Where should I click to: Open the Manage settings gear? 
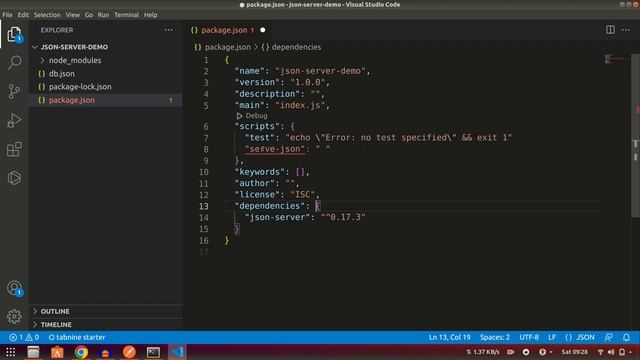tap(14, 316)
